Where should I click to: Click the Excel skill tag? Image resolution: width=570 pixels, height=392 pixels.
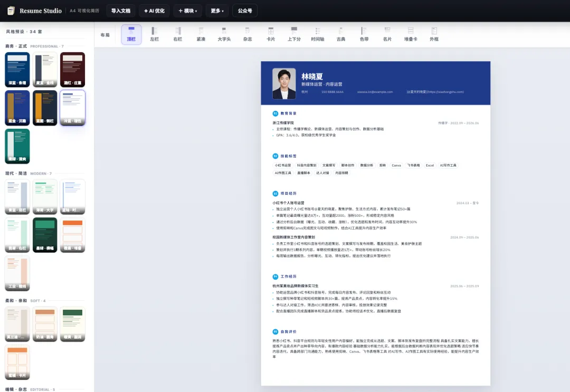[430, 165]
